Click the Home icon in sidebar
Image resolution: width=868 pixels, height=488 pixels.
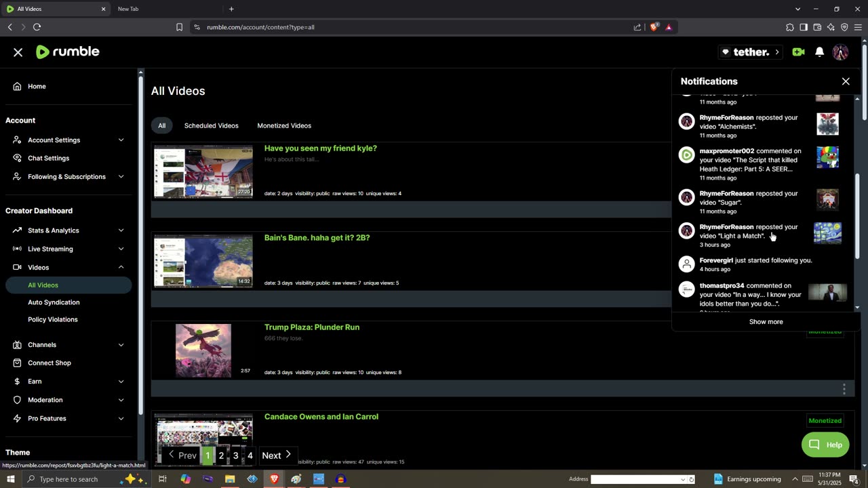pos(17,86)
